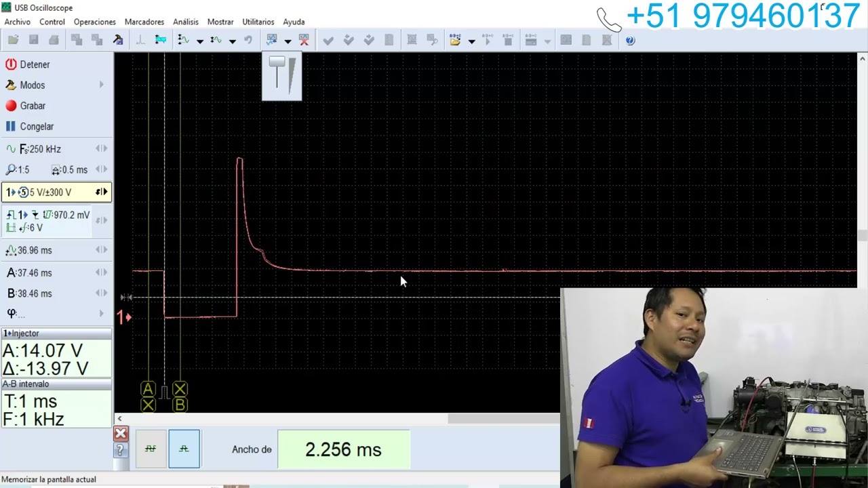
Task: Open the Utilitarios menu
Action: tap(258, 22)
